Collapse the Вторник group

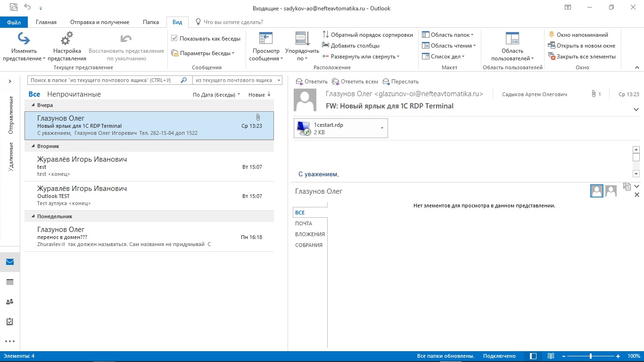pyautogui.click(x=33, y=146)
